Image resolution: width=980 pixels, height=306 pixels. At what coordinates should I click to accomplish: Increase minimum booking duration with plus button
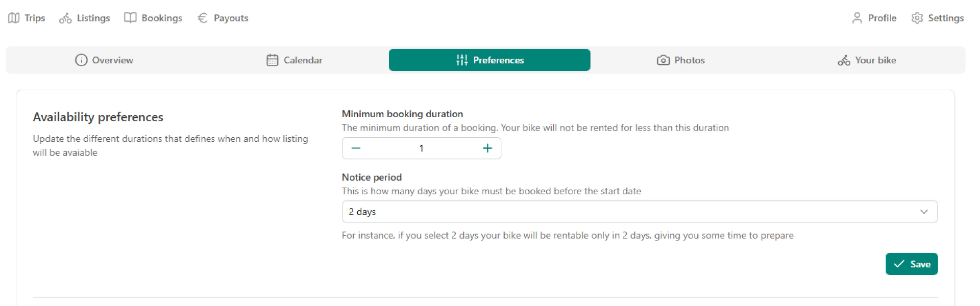(487, 148)
